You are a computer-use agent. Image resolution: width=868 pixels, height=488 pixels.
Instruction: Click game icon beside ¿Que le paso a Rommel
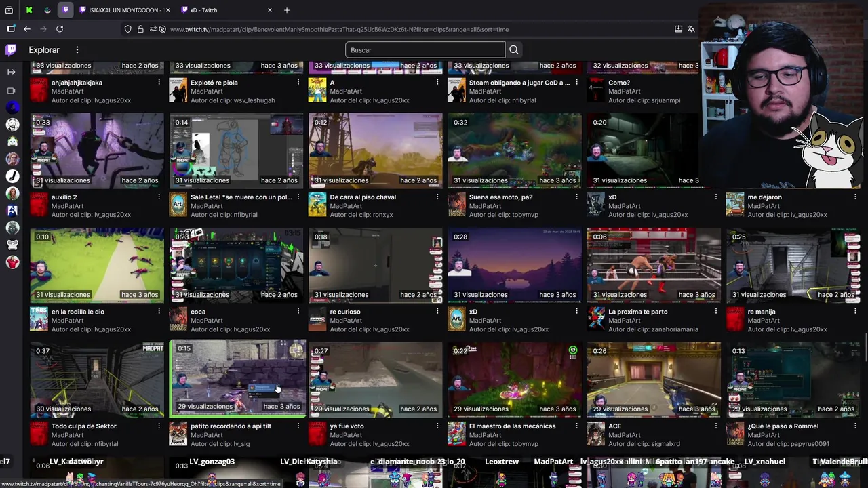(734, 434)
